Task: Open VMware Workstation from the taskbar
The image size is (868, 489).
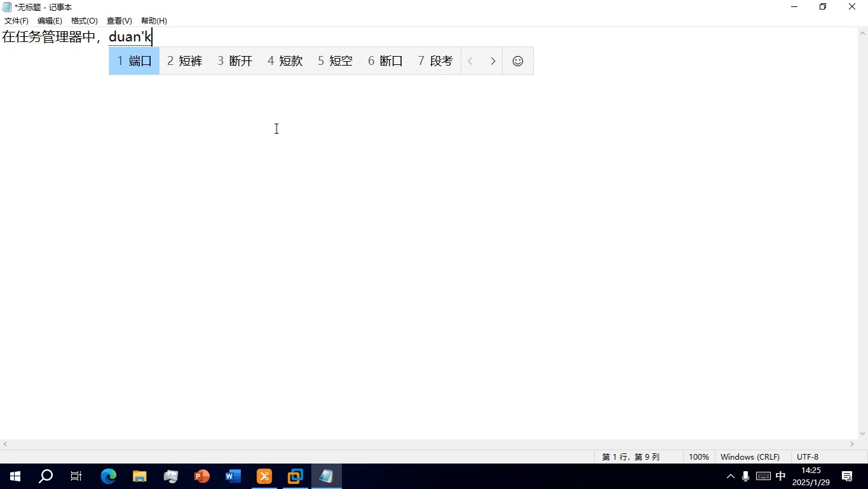Action: point(295,476)
